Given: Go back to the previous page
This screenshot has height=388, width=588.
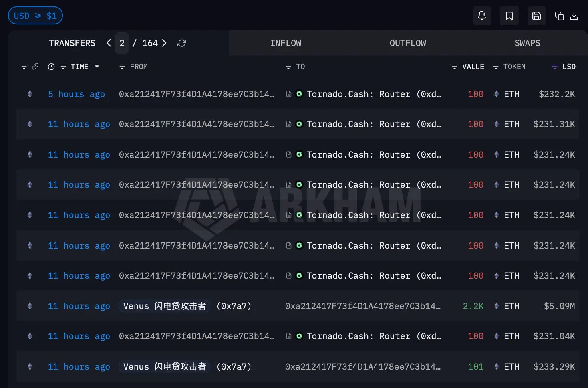Looking at the screenshot, I should [x=108, y=43].
